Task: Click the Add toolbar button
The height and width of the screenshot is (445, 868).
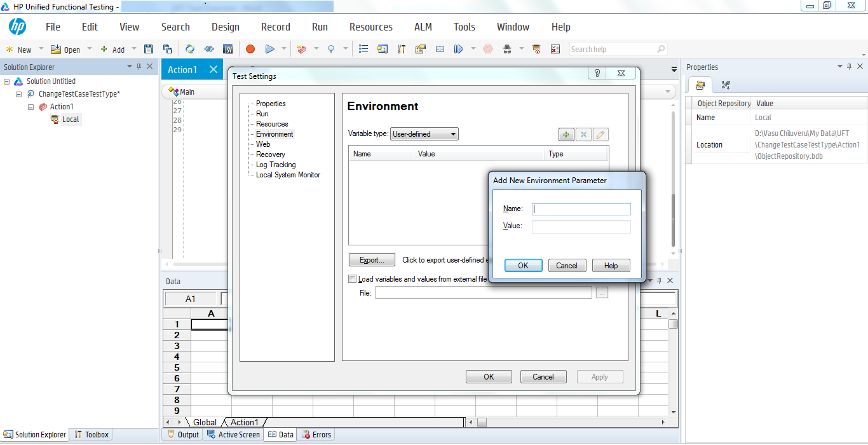Action: click(112, 50)
